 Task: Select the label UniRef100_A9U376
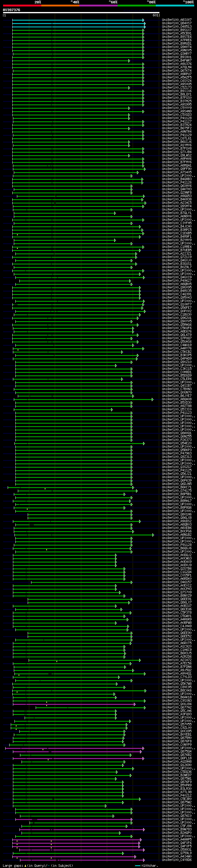[177, 64]
